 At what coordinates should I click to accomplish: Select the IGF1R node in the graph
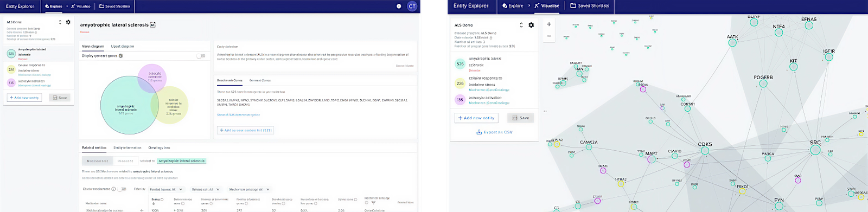[829, 57]
